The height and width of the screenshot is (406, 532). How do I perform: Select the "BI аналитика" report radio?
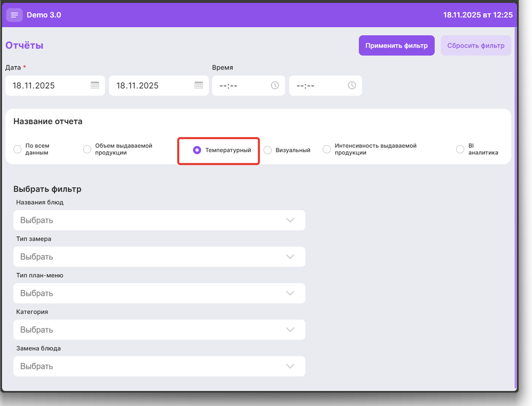point(460,149)
